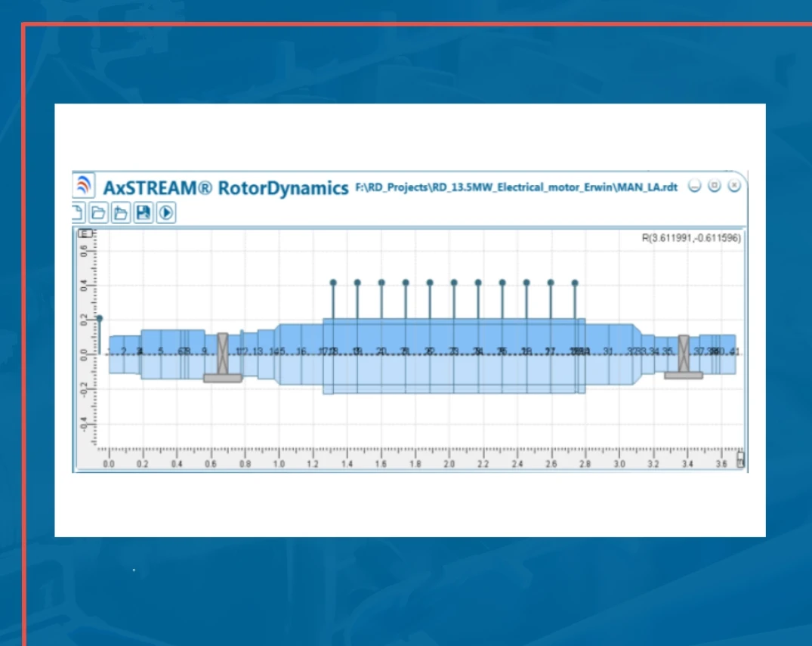Select rotor element labeled 31

coord(608,351)
